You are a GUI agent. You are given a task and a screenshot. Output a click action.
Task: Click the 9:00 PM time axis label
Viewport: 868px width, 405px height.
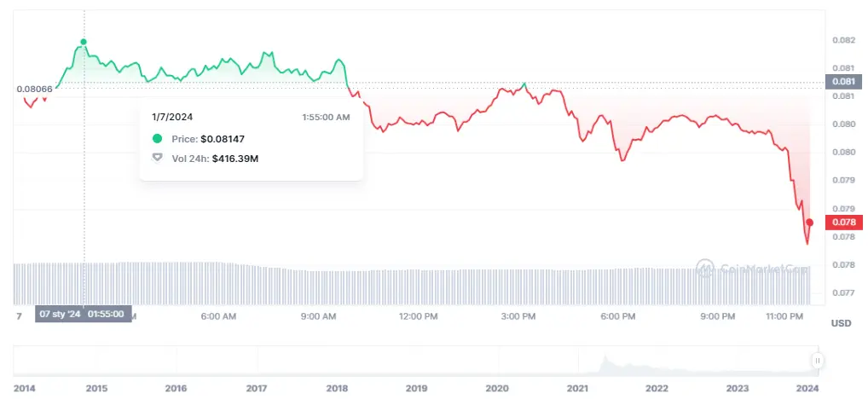[717, 316]
